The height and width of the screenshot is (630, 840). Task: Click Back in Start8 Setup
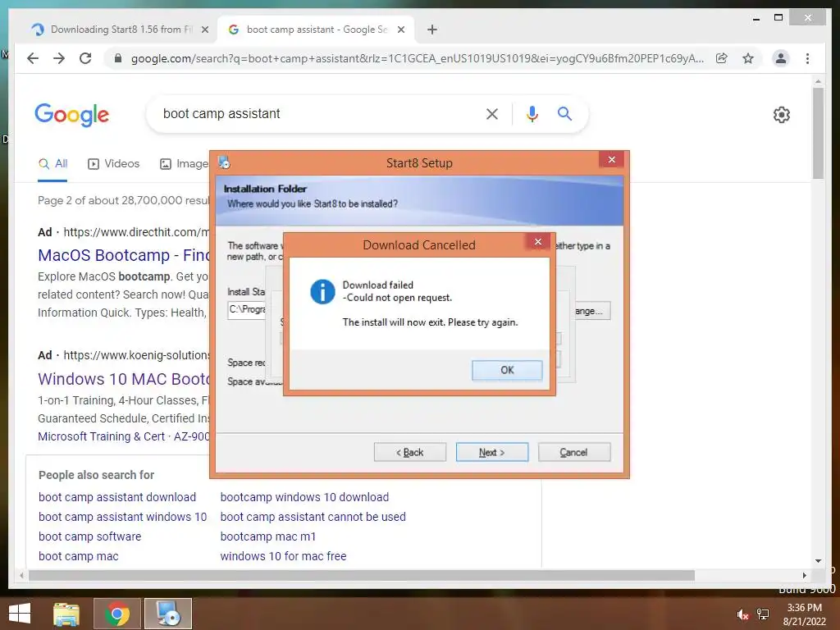[410, 452]
